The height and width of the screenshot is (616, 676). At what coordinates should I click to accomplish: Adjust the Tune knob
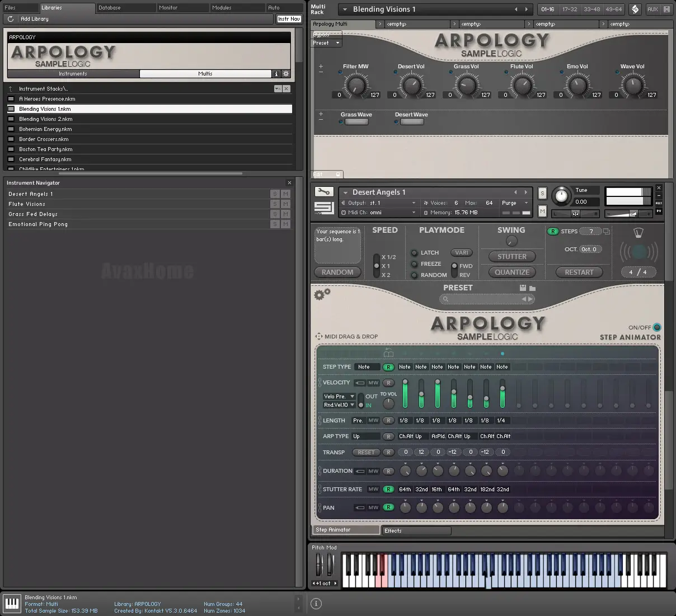(x=561, y=196)
